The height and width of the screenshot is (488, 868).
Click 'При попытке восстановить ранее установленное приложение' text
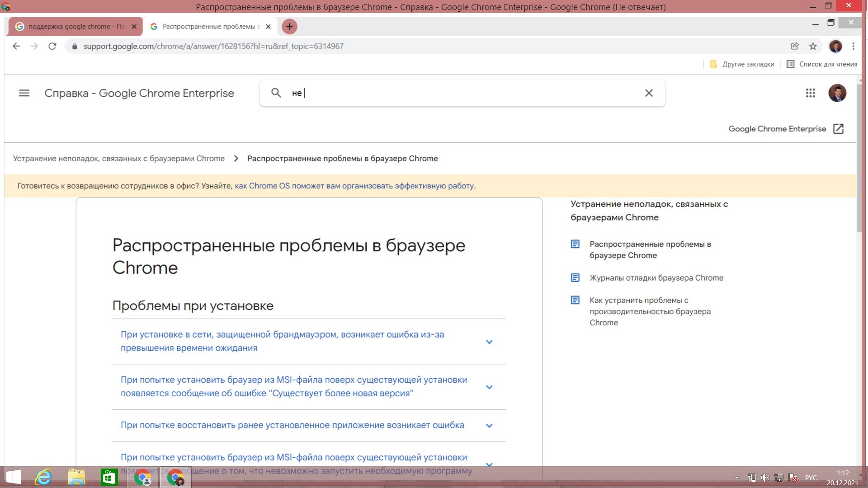tap(292, 425)
